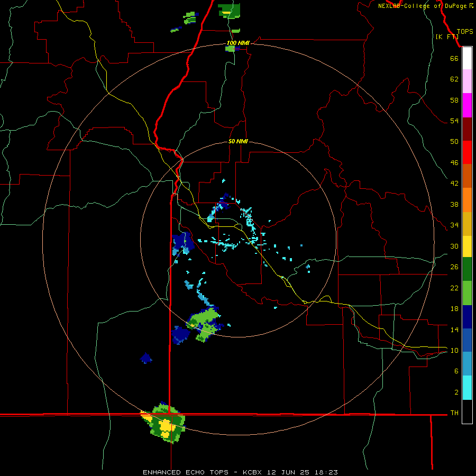Choose the light blue legend swatch
The image size is (476, 476).
click(467, 363)
